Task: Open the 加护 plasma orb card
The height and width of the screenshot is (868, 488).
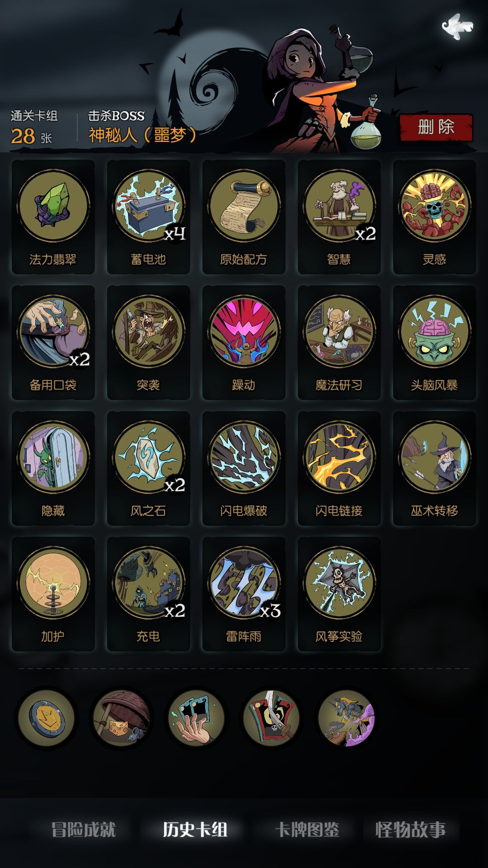Action: pyautogui.click(x=53, y=594)
